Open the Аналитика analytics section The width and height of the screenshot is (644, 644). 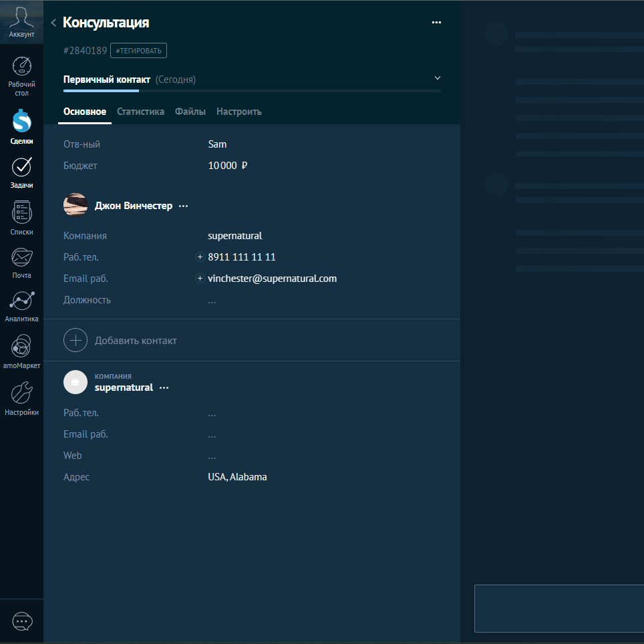[21, 307]
